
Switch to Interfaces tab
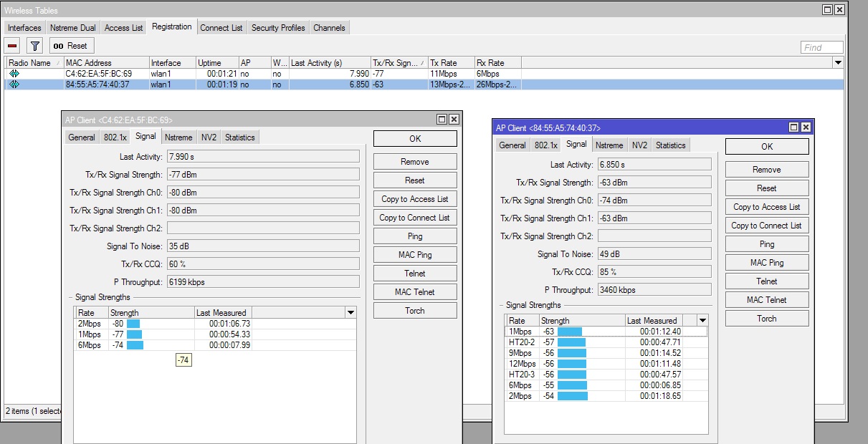click(x=24, y=28)
